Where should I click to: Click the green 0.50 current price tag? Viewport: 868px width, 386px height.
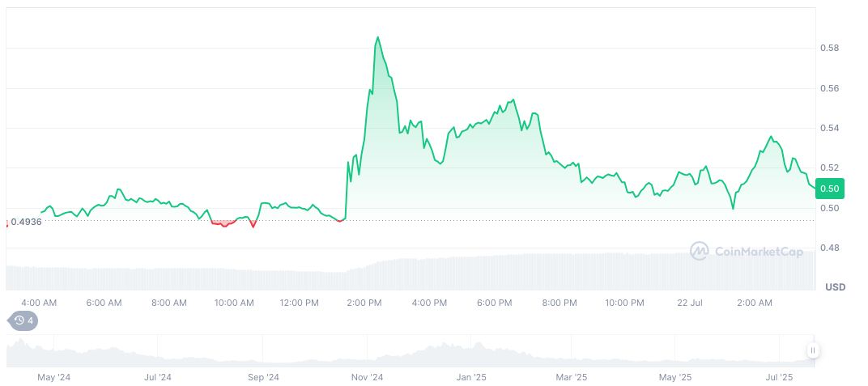click(831, 189)
